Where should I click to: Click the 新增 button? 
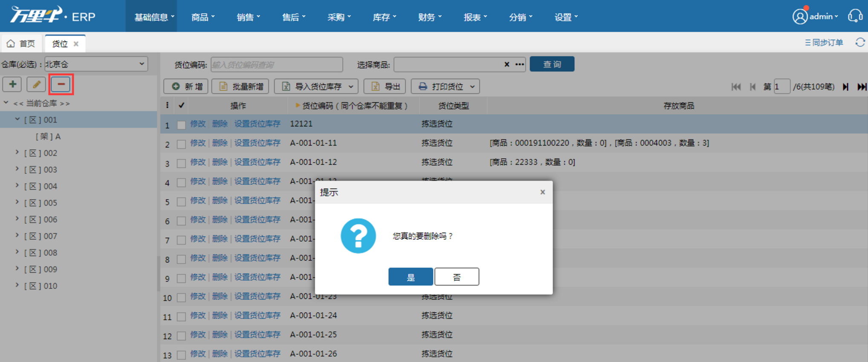[x=186, y=86]
